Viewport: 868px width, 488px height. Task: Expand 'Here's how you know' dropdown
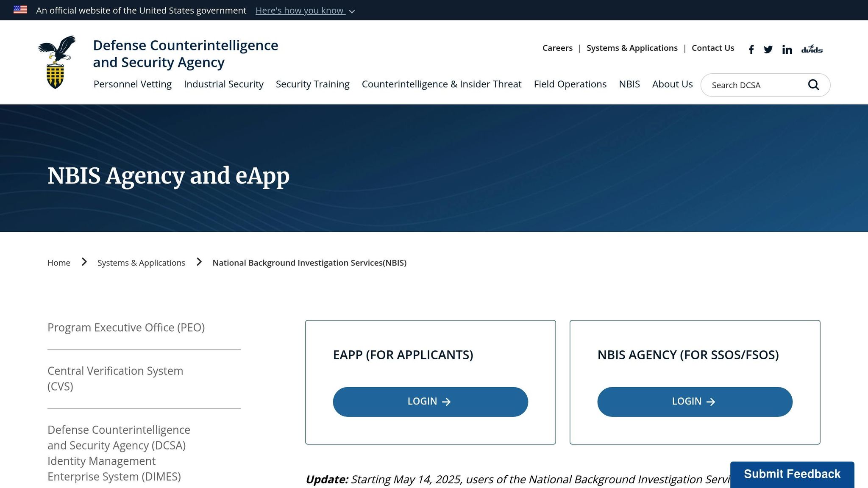tap(305, 11)
